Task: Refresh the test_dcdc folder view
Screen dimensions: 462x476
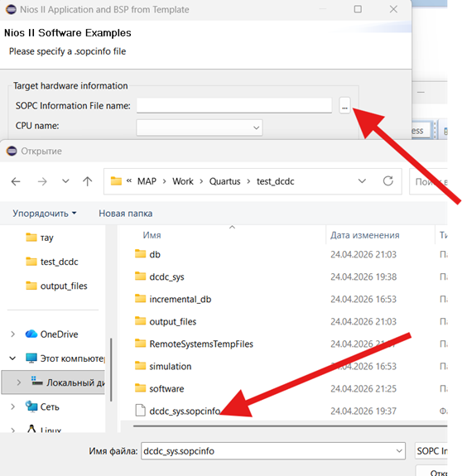Action: coord(388,181)
